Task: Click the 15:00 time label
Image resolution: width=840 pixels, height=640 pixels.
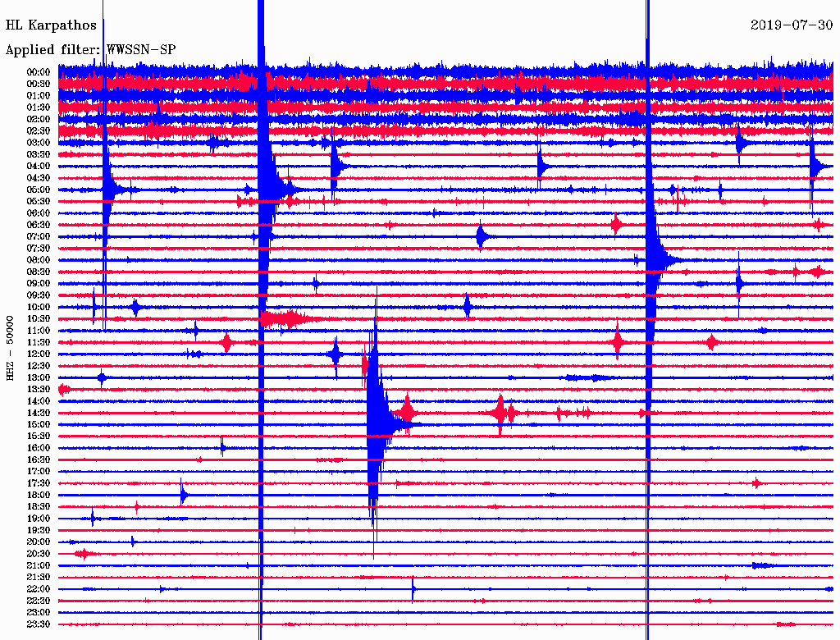Action: [x=39, y=424]
